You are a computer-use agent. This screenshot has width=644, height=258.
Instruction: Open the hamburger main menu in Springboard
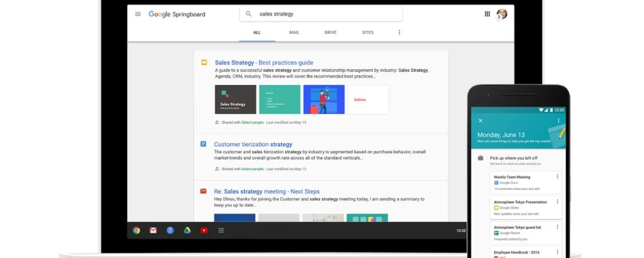point(138,14)
